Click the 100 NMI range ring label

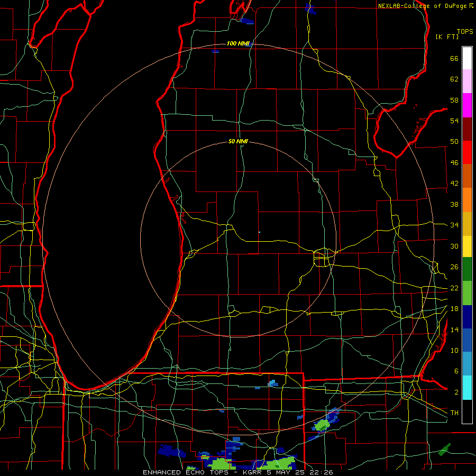coord(238,44)
